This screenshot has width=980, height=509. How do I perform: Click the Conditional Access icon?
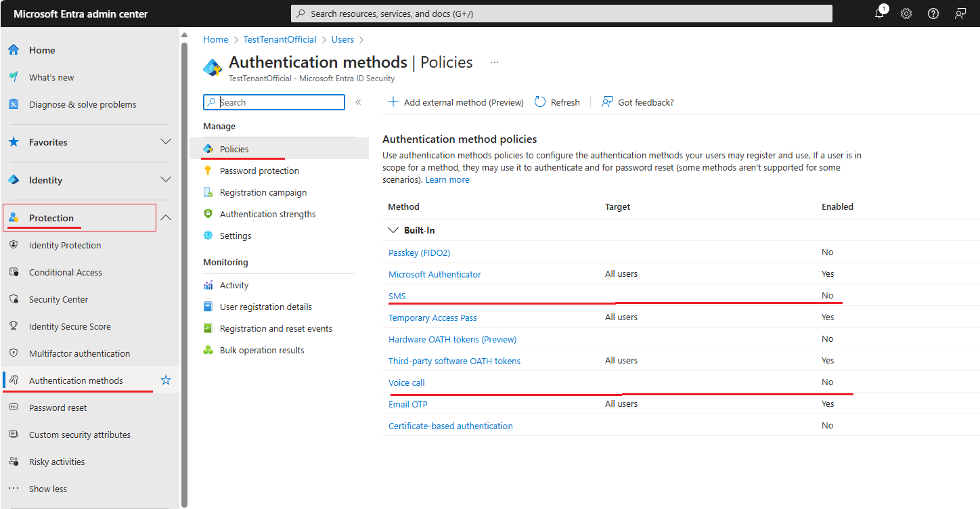click(14, 272)
